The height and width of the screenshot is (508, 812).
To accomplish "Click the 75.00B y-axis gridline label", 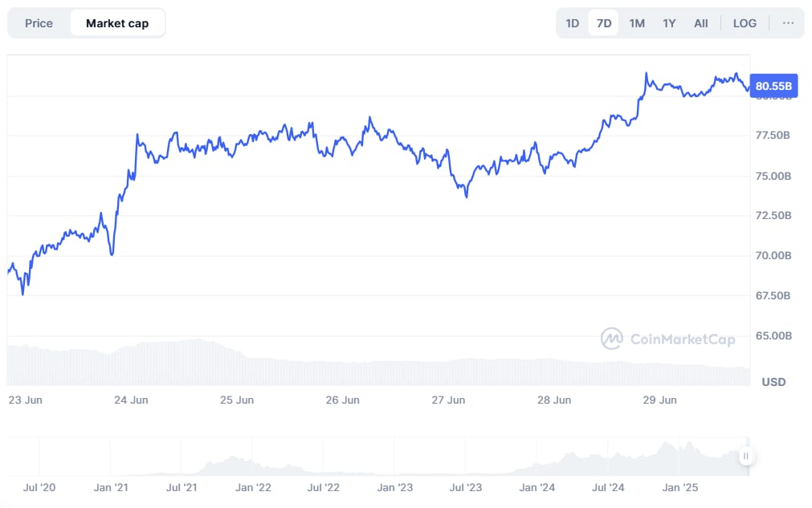I will tap(773, 176).
